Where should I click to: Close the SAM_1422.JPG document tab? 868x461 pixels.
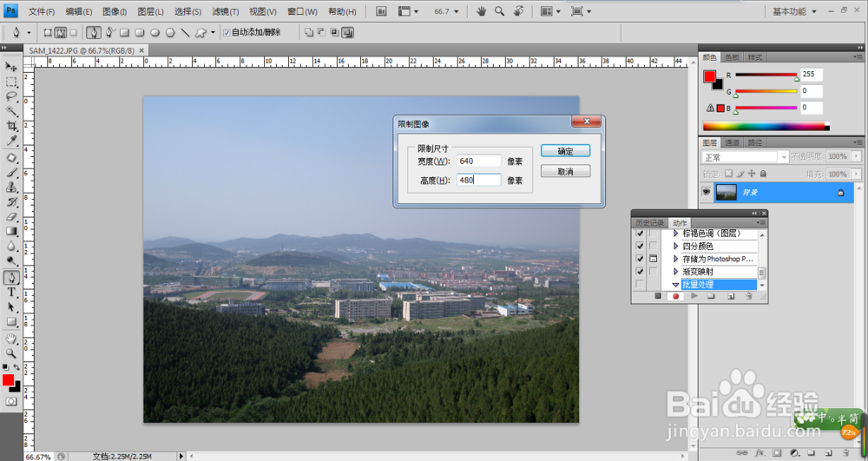pyautogui.click(x=141, y=50)
